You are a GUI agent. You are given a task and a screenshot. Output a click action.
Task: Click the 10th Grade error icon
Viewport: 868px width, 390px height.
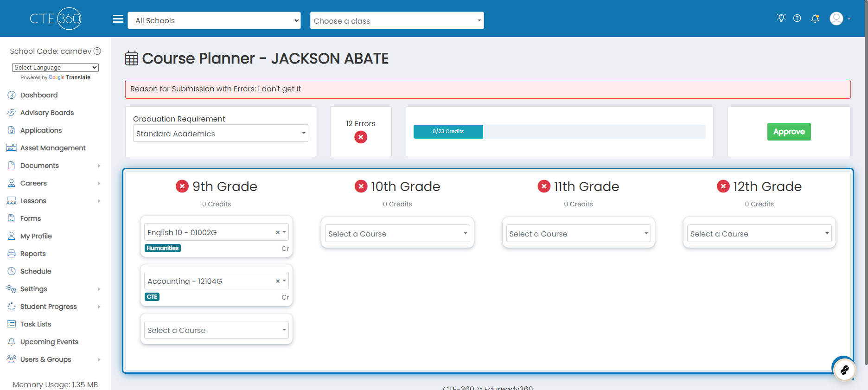click(x=361, y=186)
